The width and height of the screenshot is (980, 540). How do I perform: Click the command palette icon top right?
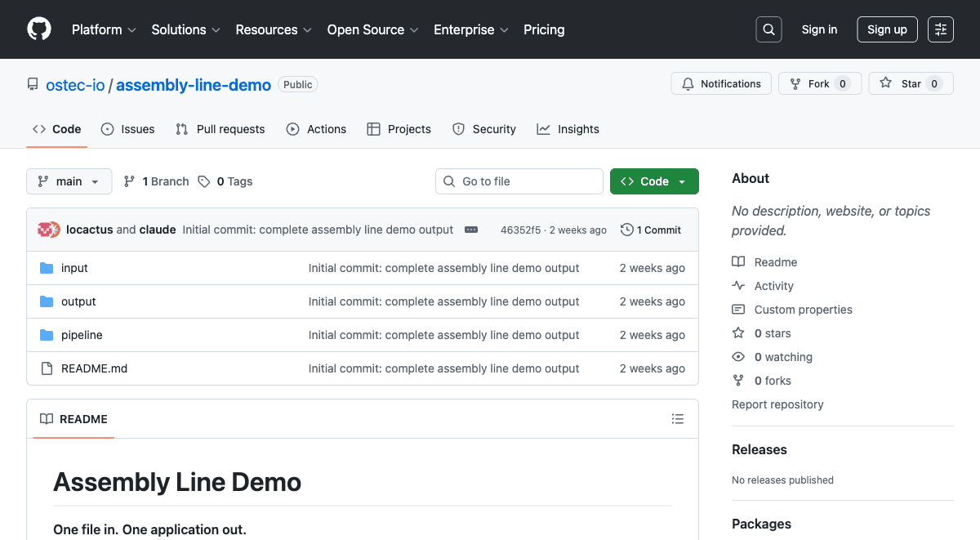[940, 29]
